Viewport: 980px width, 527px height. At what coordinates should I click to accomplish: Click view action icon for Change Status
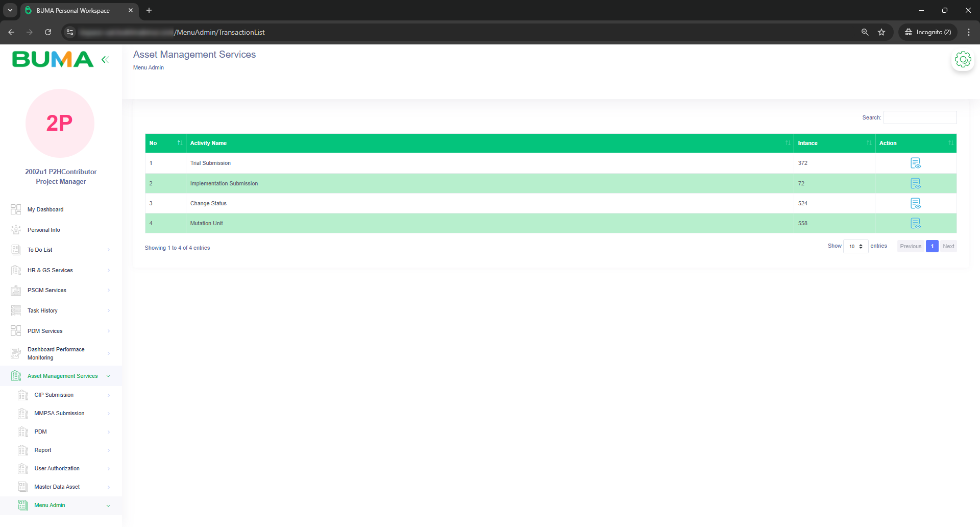click(x=915, y=203)
